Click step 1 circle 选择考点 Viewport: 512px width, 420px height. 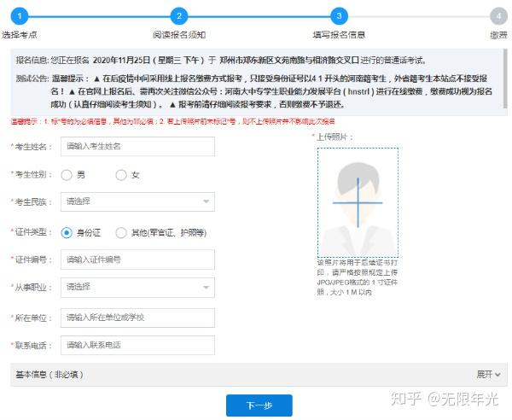pos(20,16)
